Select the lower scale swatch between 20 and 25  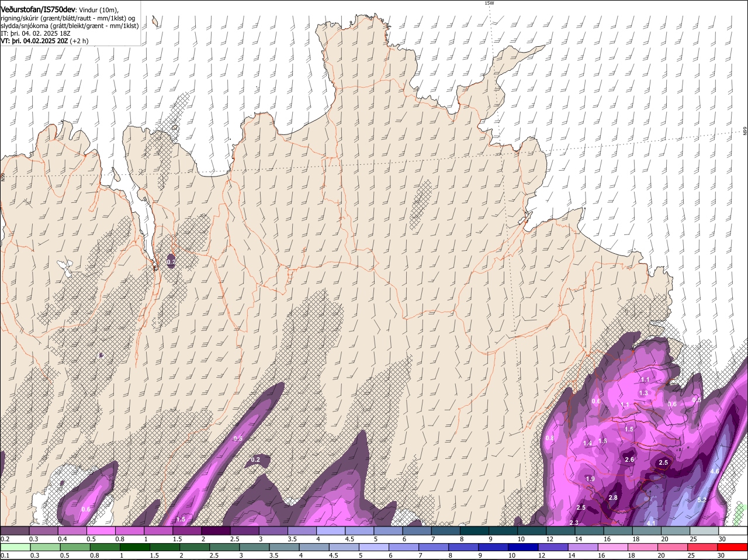pyautogui.click(x=673, y=547)
